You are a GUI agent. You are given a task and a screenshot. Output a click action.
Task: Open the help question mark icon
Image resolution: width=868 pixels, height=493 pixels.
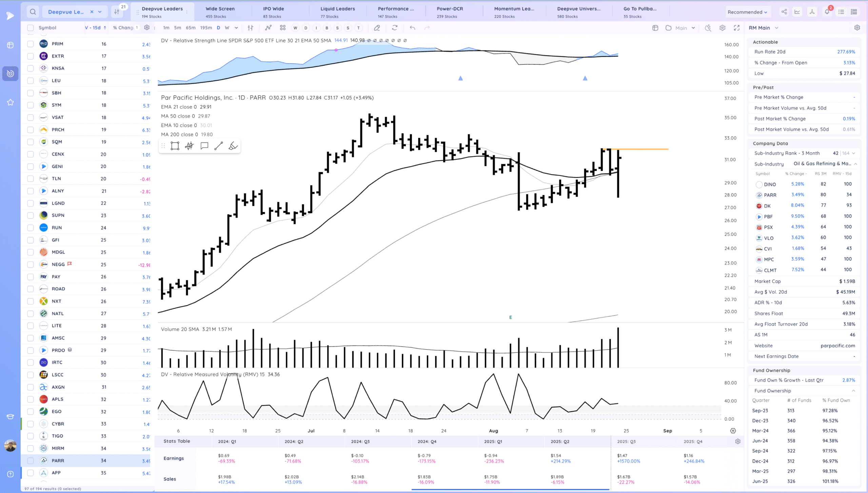[10, 474]
